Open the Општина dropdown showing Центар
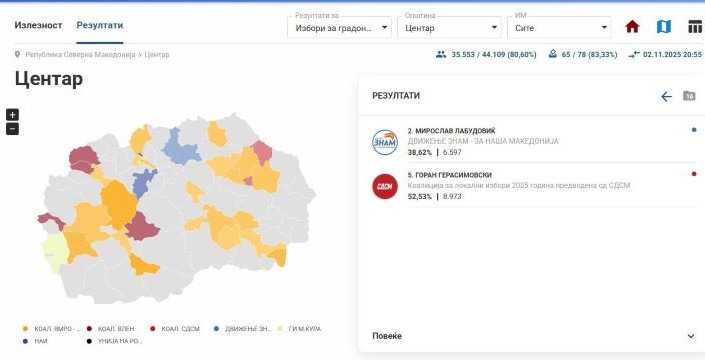This screenshot has height=360, width=705. pos(449,28)
